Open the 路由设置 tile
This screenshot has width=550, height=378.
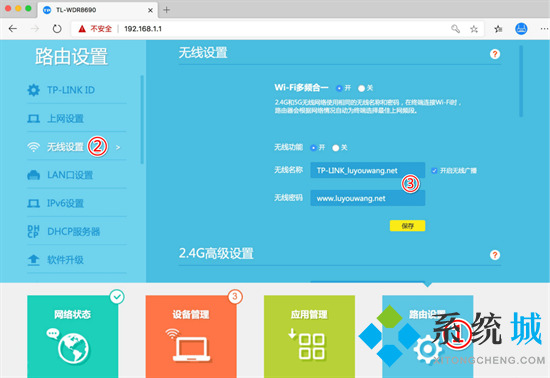428,336
